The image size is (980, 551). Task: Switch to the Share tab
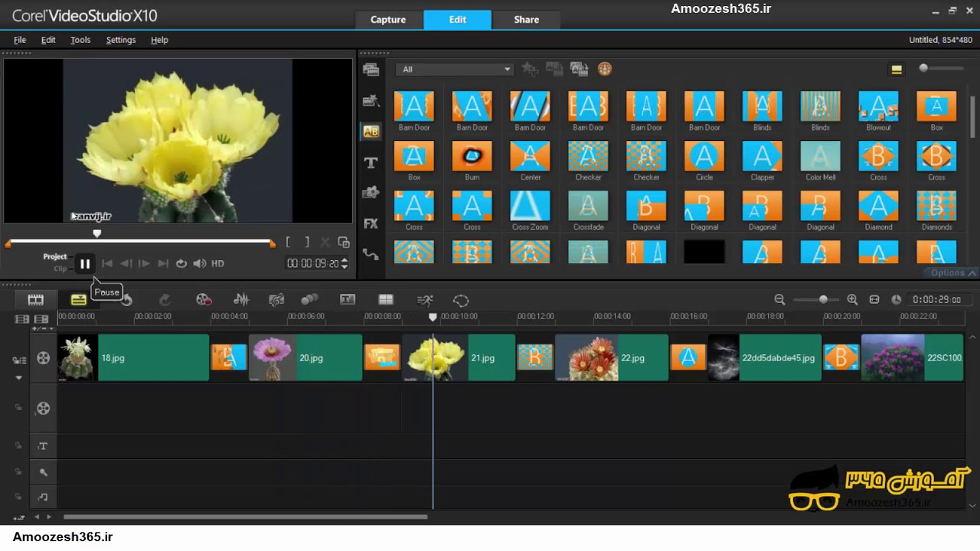pos(527,20)
